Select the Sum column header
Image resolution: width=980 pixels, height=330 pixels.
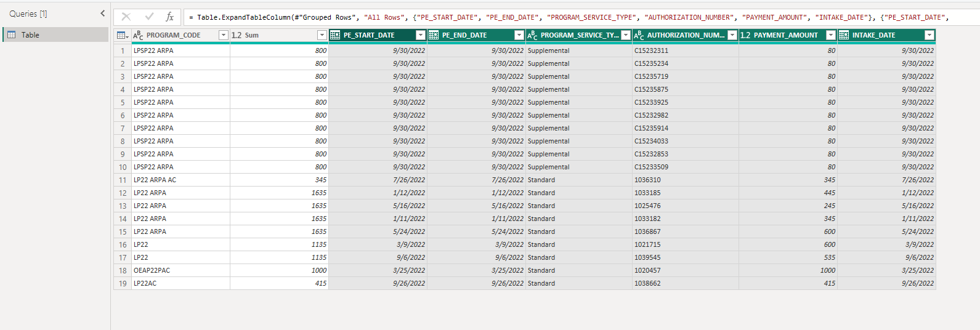click(x=279, y=35)
